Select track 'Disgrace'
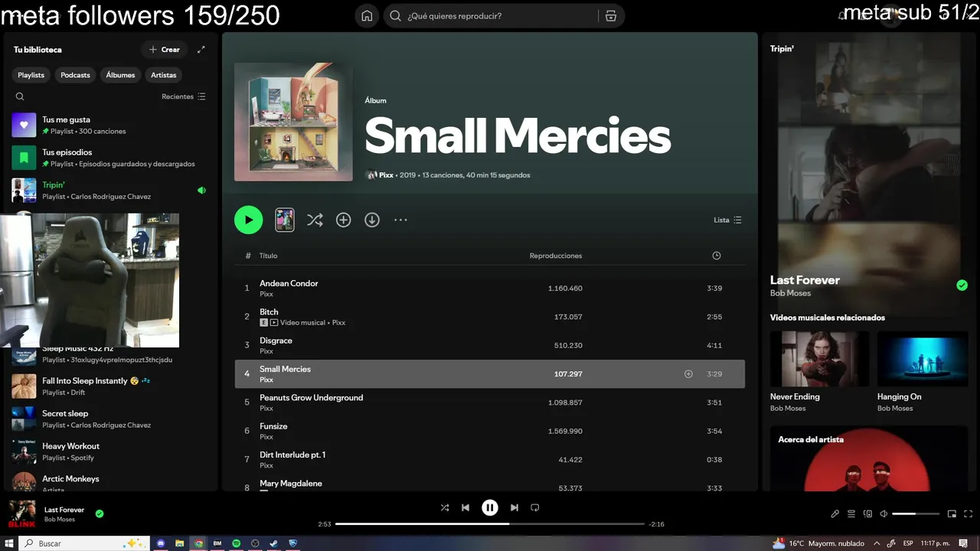980x551 pixels. click(x=490, y=345)
